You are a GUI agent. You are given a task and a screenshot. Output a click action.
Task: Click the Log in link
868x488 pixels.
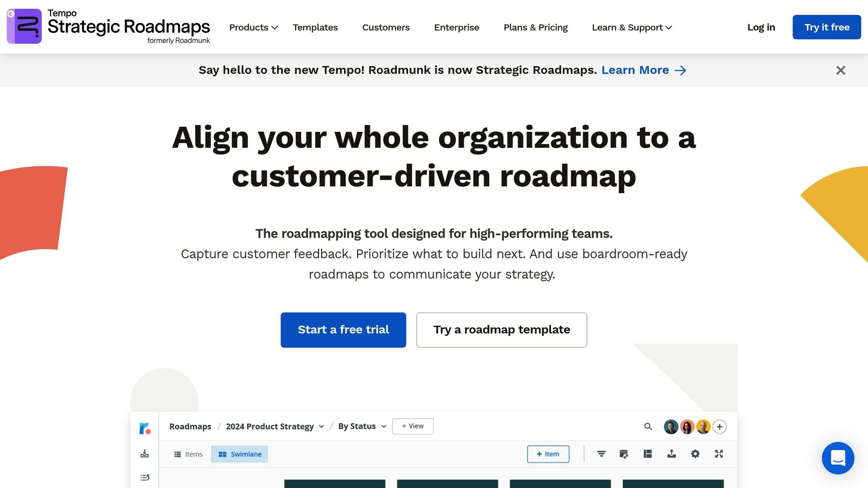(761, 28)
